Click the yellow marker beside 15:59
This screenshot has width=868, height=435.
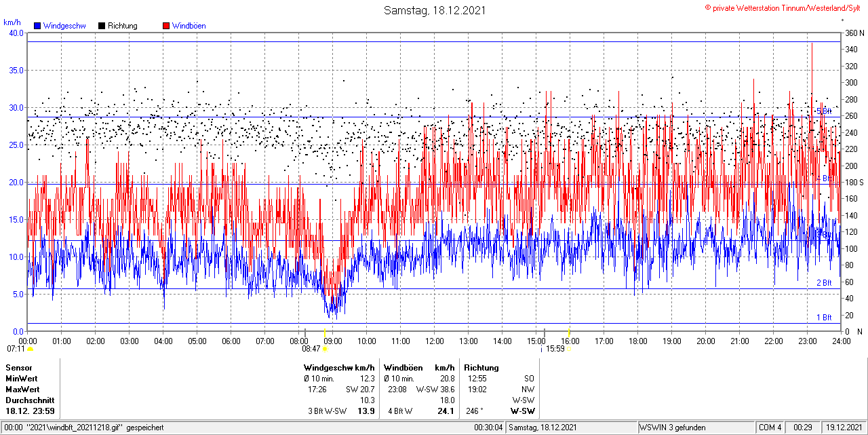pos(569,349)
